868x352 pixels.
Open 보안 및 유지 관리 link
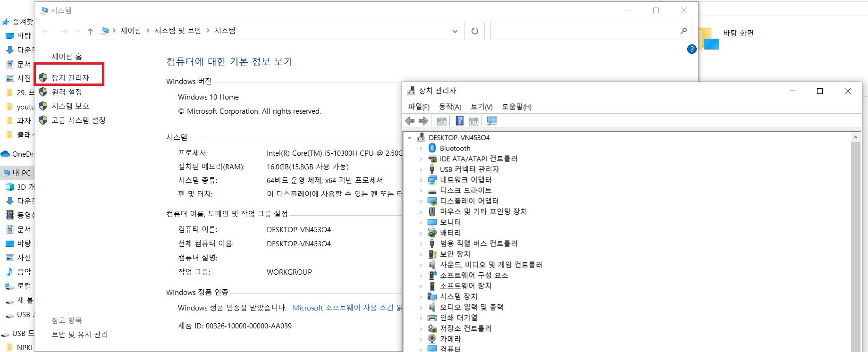(80, 335)
